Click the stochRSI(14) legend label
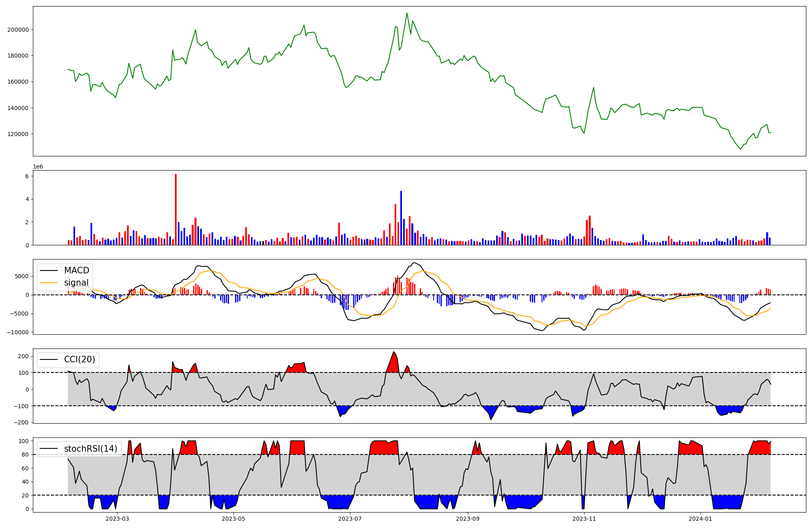The height and width of the screenshot is (528, 812). 91,449
